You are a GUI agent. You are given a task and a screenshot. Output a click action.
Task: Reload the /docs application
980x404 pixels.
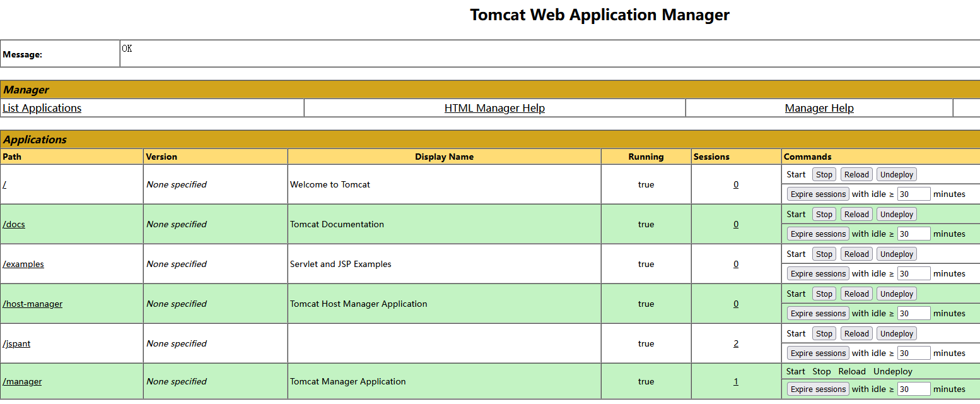856,214
